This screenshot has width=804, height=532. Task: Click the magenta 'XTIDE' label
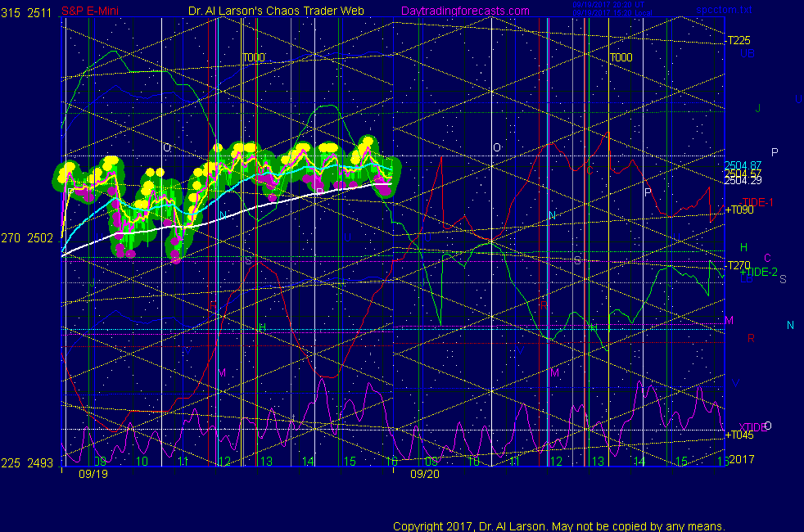coord(752,427)
